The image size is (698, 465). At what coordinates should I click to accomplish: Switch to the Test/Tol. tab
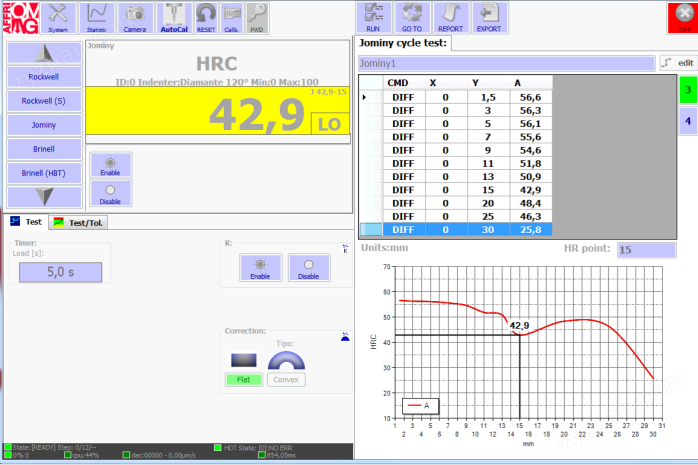[x=78, y=222]
